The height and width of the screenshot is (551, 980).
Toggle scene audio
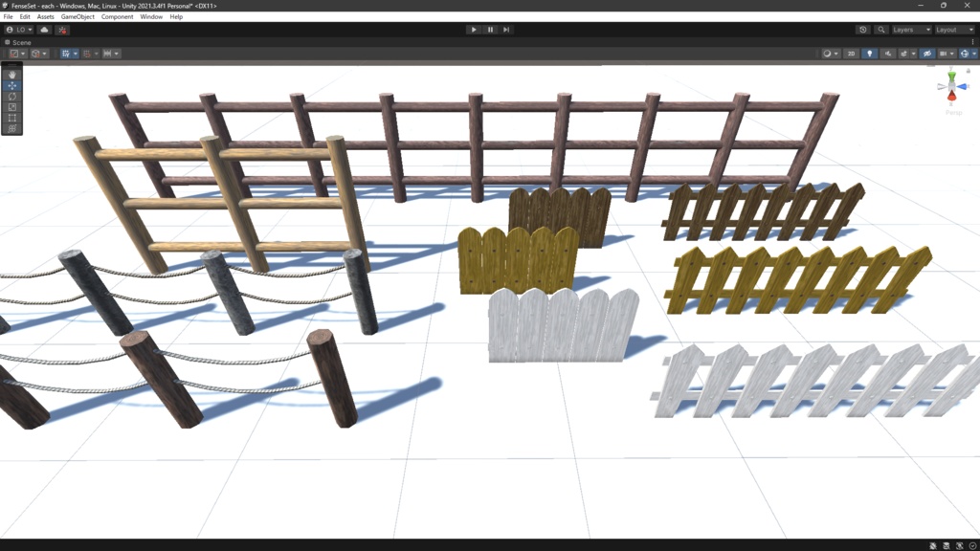click(887, 54)
